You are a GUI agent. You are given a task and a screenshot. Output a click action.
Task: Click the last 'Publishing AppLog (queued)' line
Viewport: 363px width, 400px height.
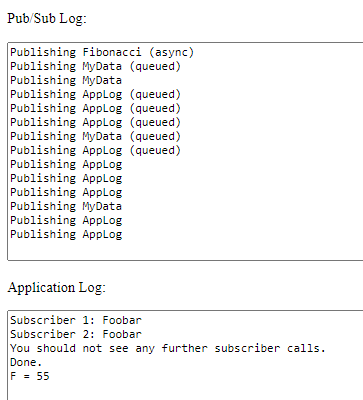(95, 150)
